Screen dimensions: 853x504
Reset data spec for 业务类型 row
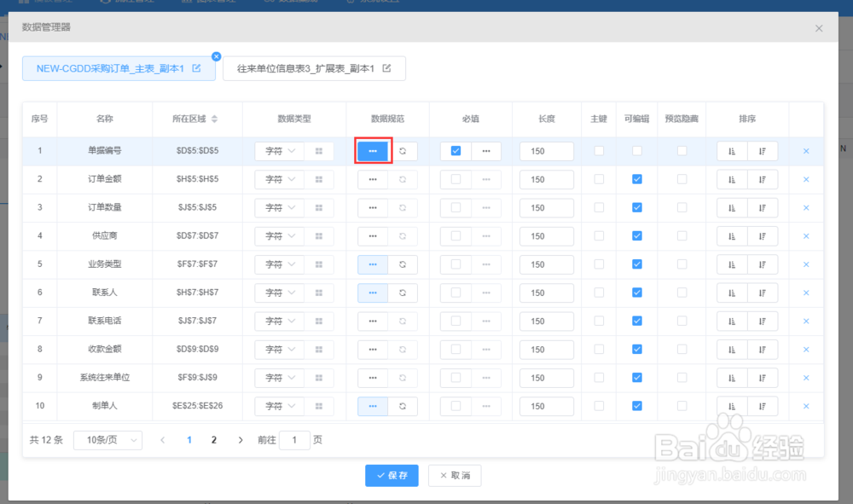point(403,264)
